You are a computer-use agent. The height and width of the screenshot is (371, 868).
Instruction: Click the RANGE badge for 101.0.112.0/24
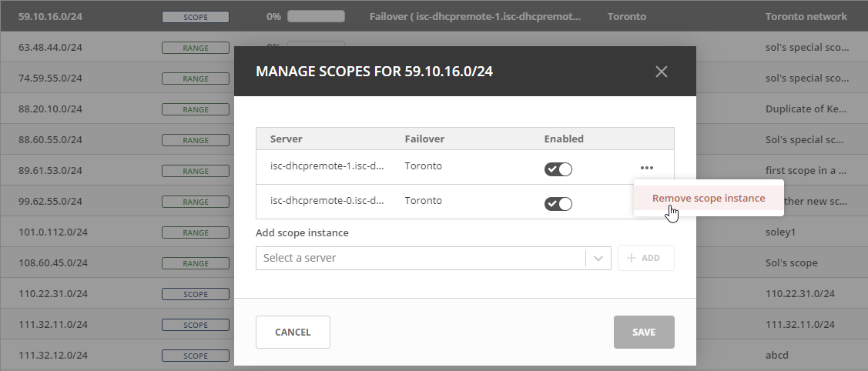coord(196,232)
